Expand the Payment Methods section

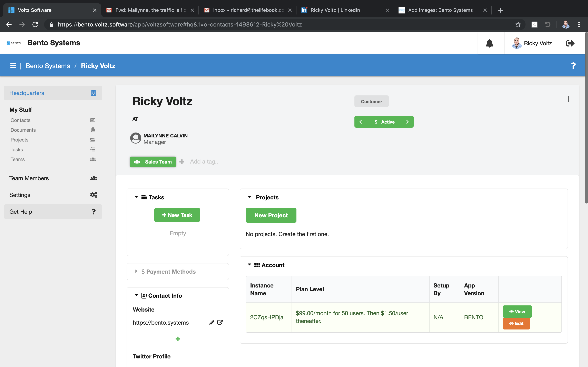136,271
